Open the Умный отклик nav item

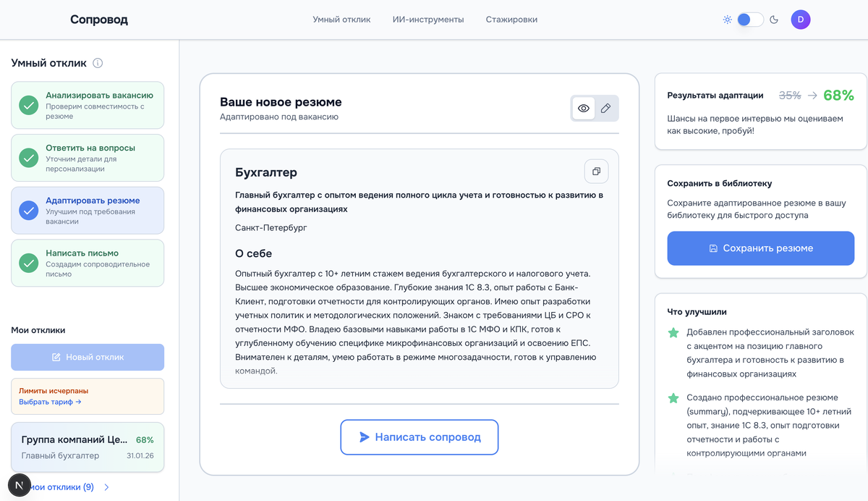pyautogui.click(x=341, y=20)
